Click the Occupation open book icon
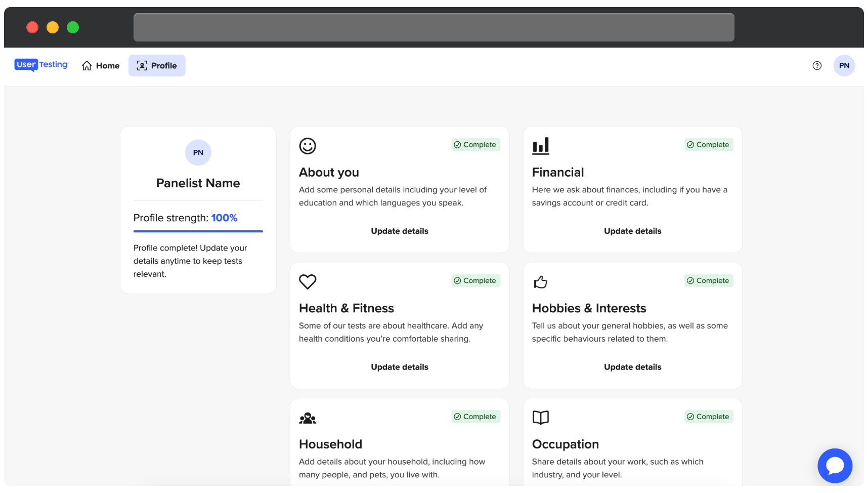 (x=541, y=418)
